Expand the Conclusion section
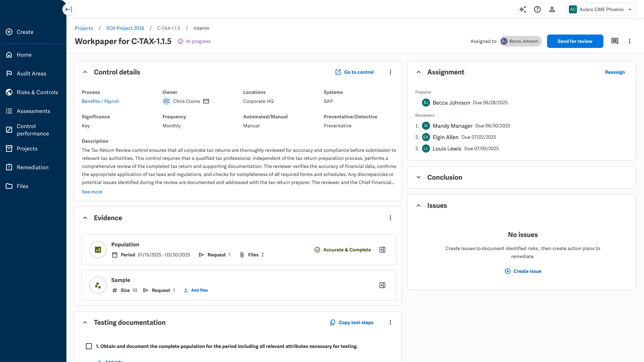Image resolution: width=644 pixels, height=362 pixels. (x=419, y=177)
